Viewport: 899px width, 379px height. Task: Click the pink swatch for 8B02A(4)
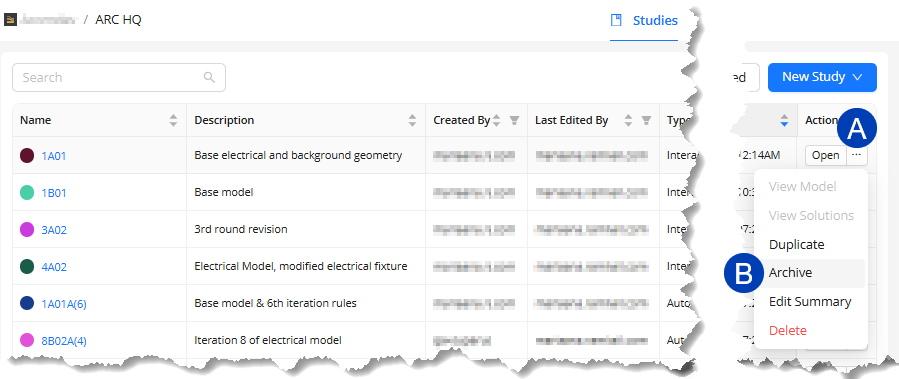[x=27, y=341]
